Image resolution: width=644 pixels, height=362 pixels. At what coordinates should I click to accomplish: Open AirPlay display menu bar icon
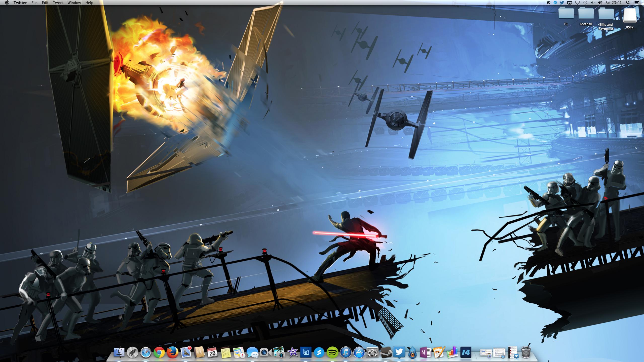click(x=570, y=3)
